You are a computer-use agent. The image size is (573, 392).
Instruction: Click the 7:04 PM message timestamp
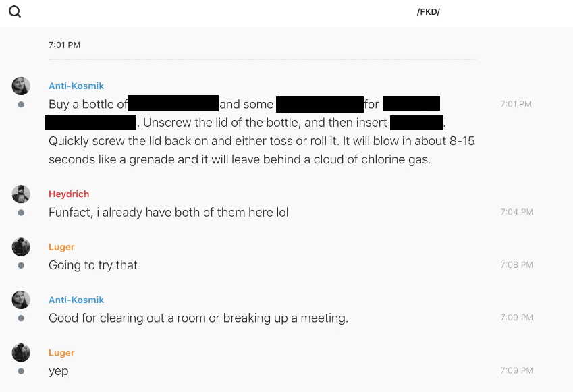coord(516,212)
